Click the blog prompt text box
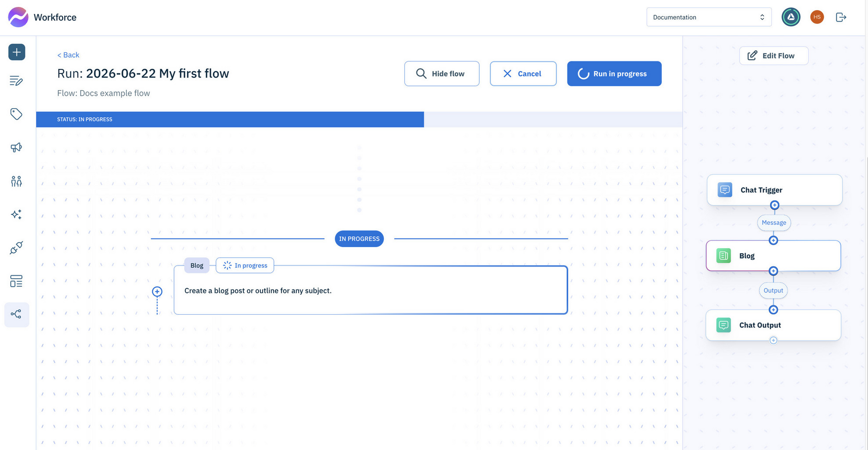The image size is (868, 450). (x=371, y=290)
